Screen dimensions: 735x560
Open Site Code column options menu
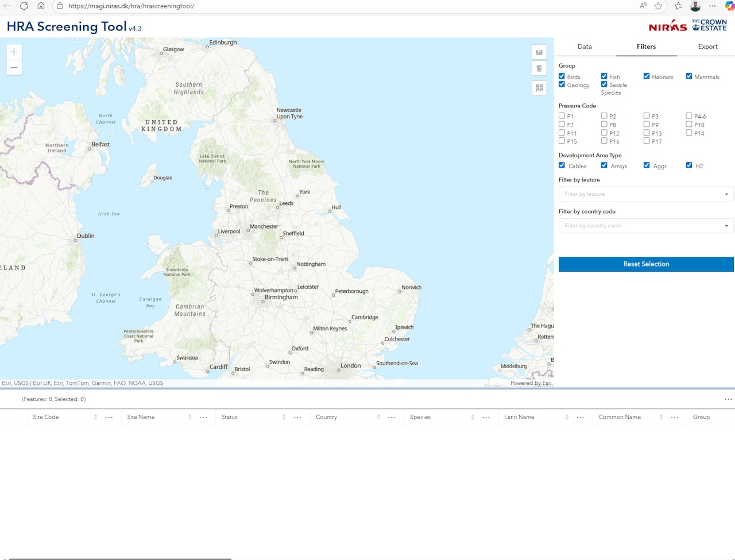[x=109, y=418]
